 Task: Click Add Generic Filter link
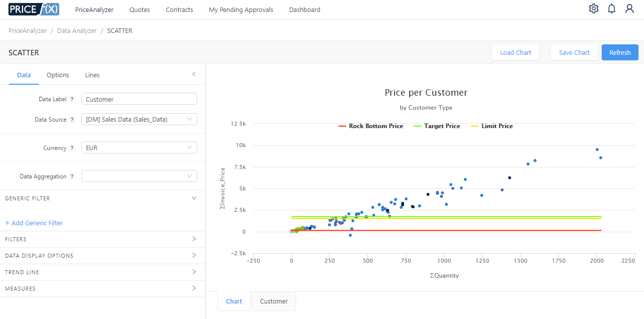(x=34, y=223)
